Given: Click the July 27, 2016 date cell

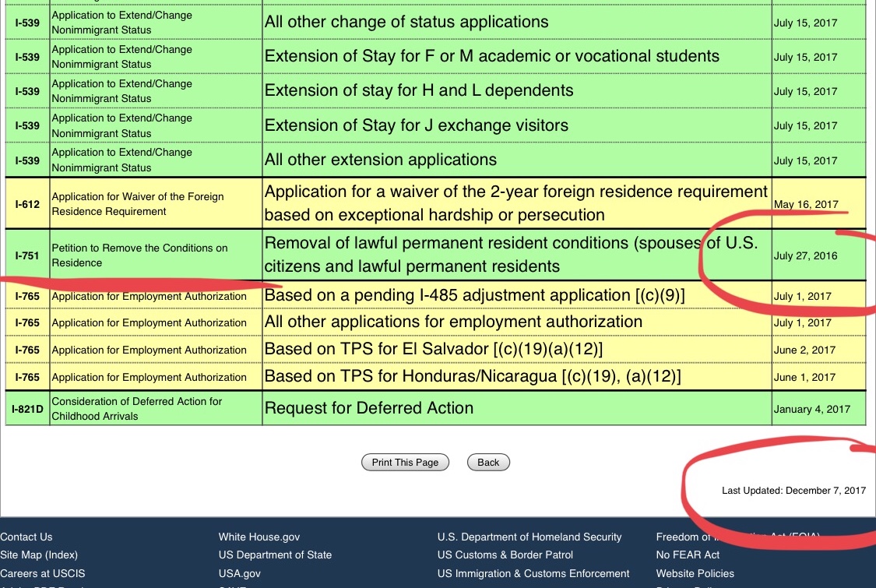Looking at the screenshot, I should pos(805,255).
